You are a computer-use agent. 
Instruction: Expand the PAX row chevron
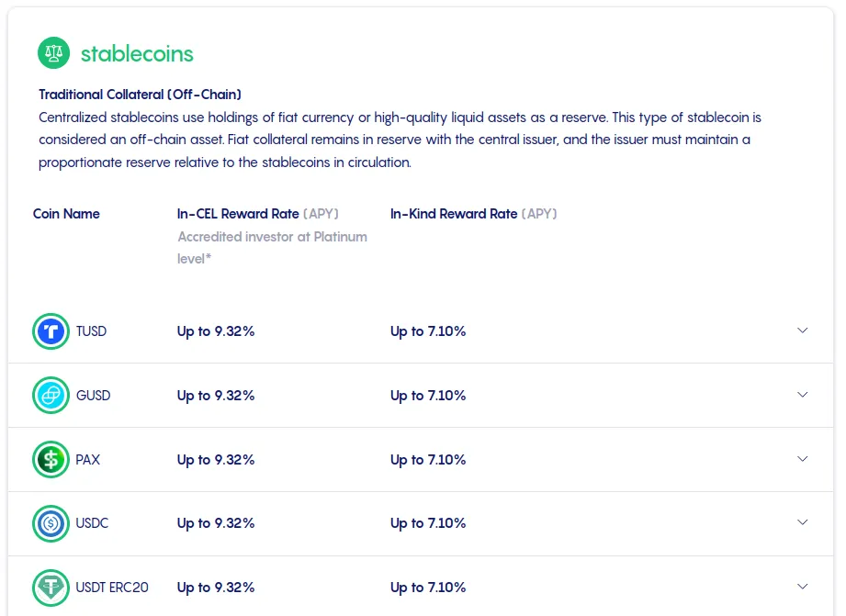tap(802, 458)
